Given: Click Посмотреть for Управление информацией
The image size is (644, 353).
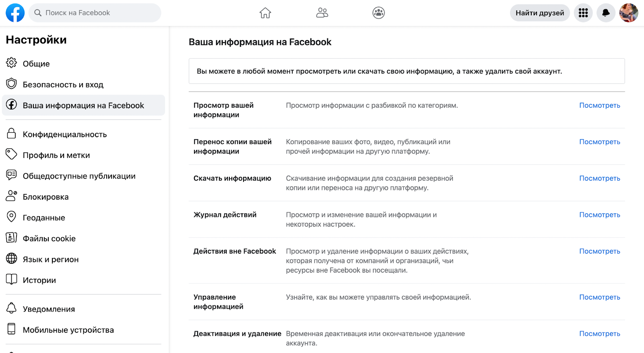Looking at the screenshot, I should click(x=599, y=297).
